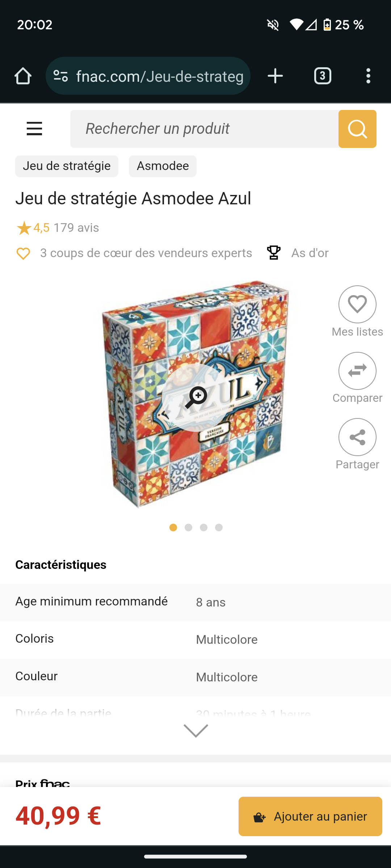Open the hamburger navigation menu
The width and height of the screenshot is (391, 868).
click(x=34, y=129)
